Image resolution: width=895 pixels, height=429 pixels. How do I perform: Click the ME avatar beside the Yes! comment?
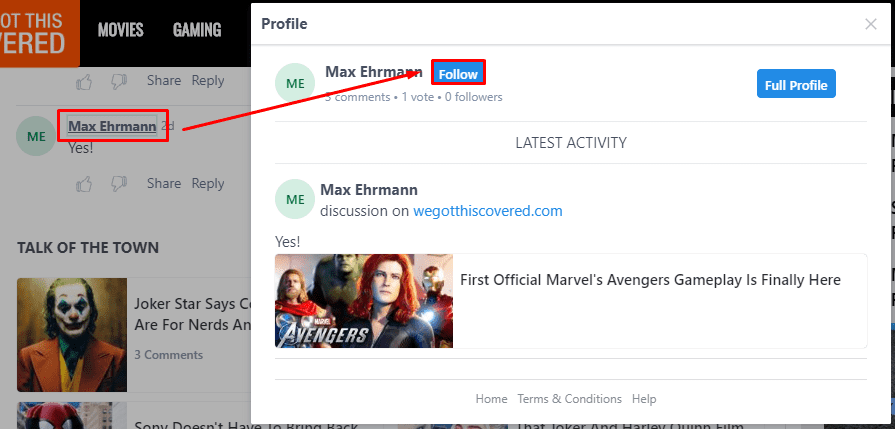point(36,137)
